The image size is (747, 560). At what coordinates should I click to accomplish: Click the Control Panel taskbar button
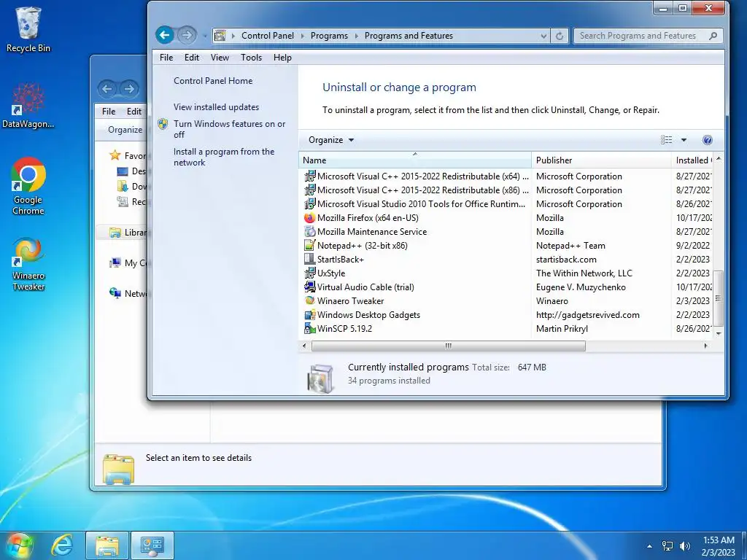click(x=152, y=545)
